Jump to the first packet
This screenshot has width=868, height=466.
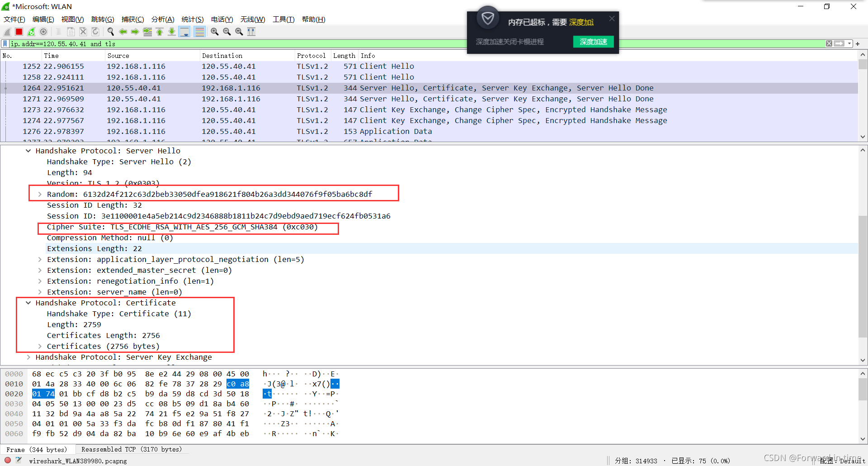coord(160,32)
